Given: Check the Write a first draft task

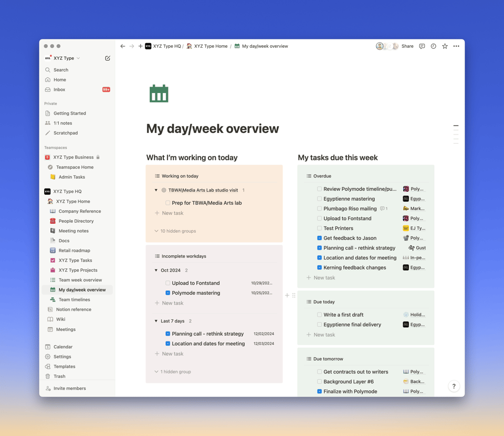Looking at the screenshot, I should pos(319,314).
